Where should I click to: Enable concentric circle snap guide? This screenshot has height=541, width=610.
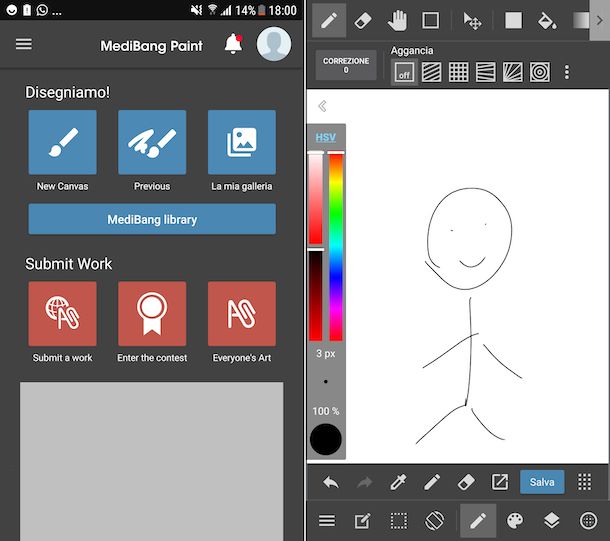[x=540, y=72]
